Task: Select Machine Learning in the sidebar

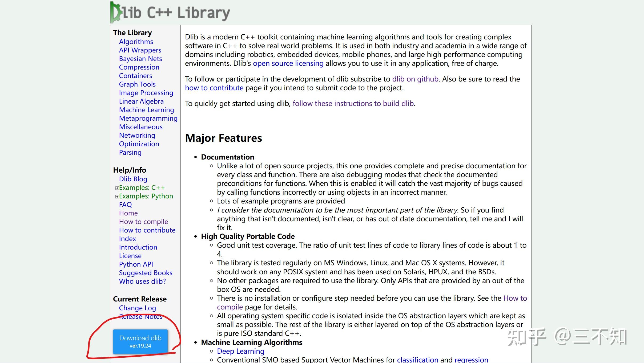Action: pyautogui.click(x=146, y=110)
